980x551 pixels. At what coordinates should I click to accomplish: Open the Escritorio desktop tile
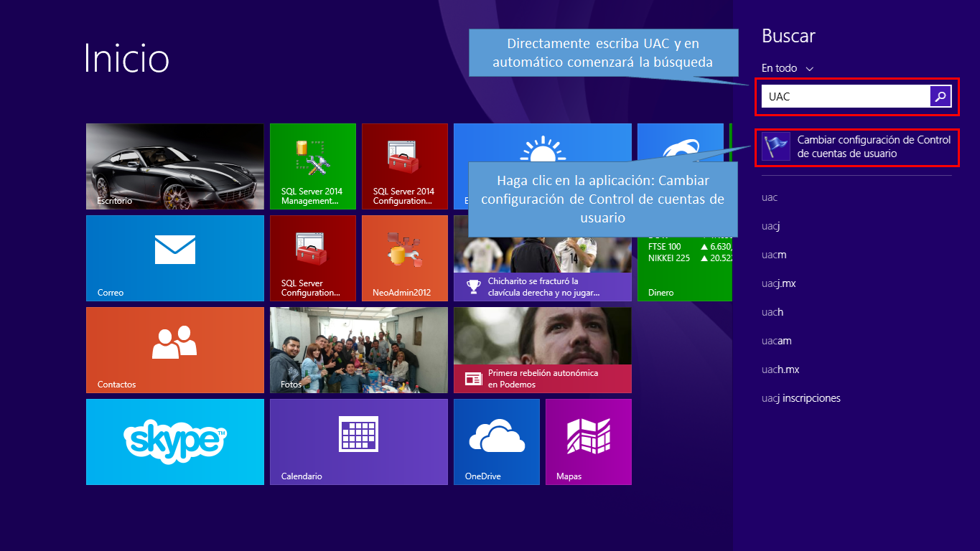[175, 166]
